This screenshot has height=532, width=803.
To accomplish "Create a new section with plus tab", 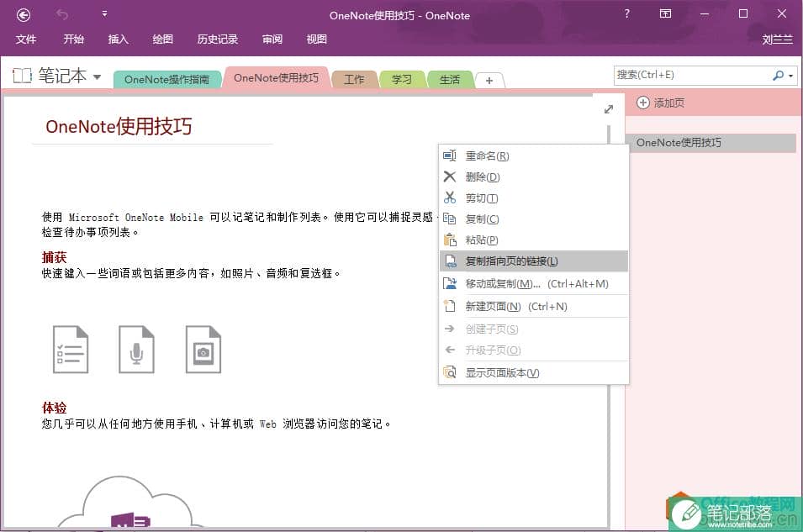I will [x=489, y=81].
